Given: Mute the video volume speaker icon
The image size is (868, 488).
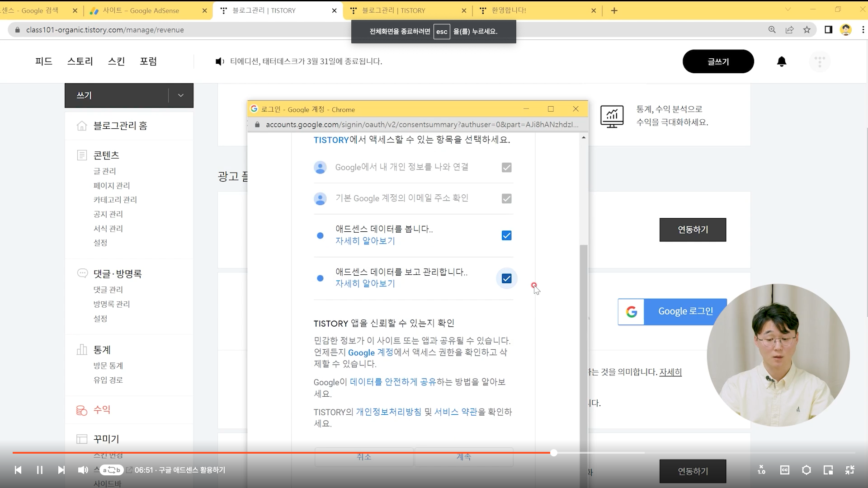Looking at the screenshot, I should [x=83, y=470].
